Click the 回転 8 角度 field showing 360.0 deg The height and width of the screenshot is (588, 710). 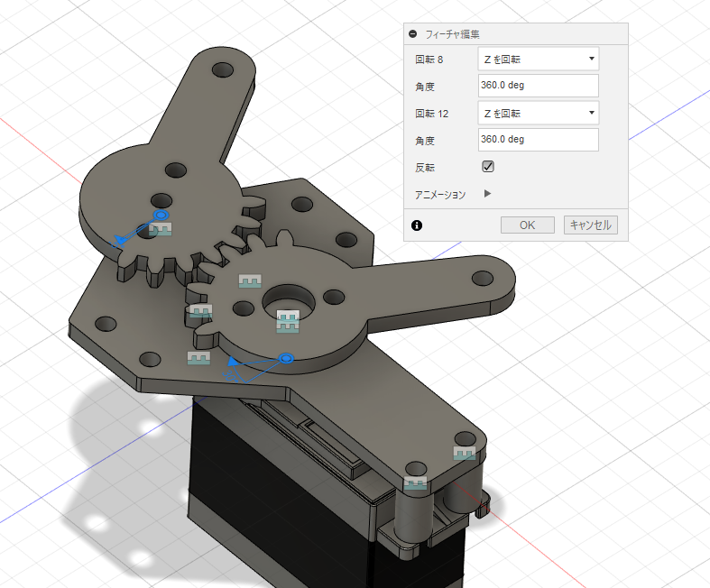click(539, 86)
